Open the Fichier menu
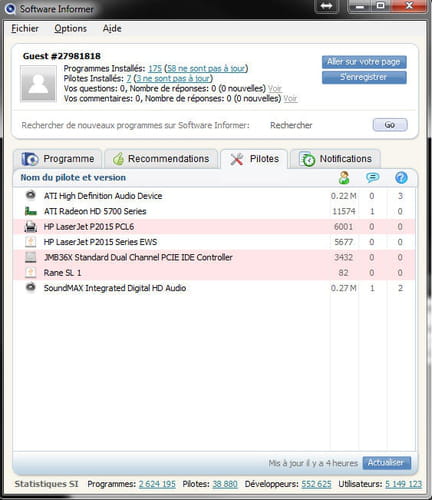 click(x=25, y=29)
